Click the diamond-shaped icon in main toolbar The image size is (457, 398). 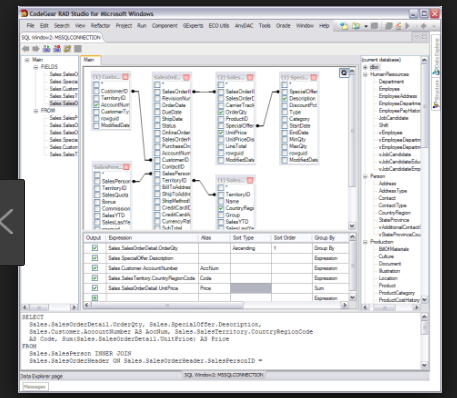pos(423,26)
